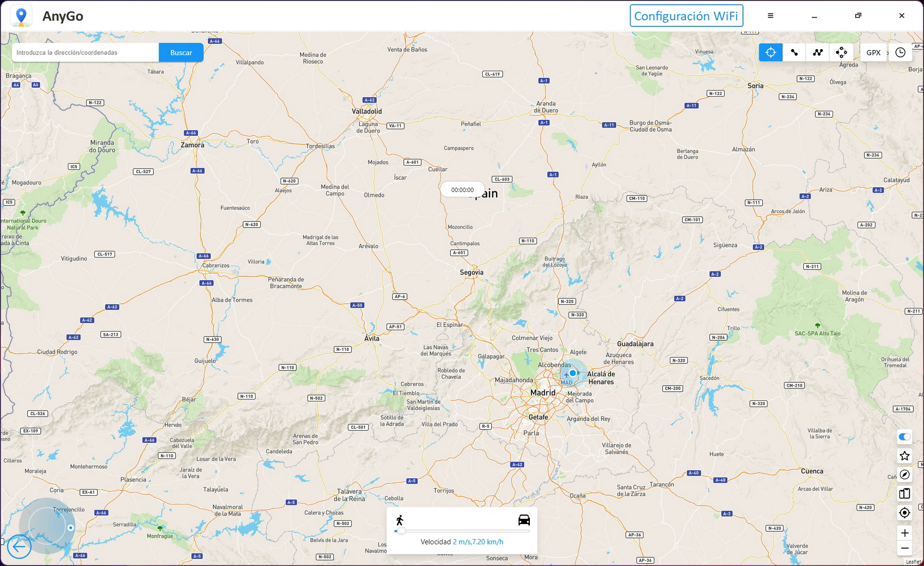The image size is (924, 566).
Task: Click the blue current location dot
Action: click(x=573, y=373)
